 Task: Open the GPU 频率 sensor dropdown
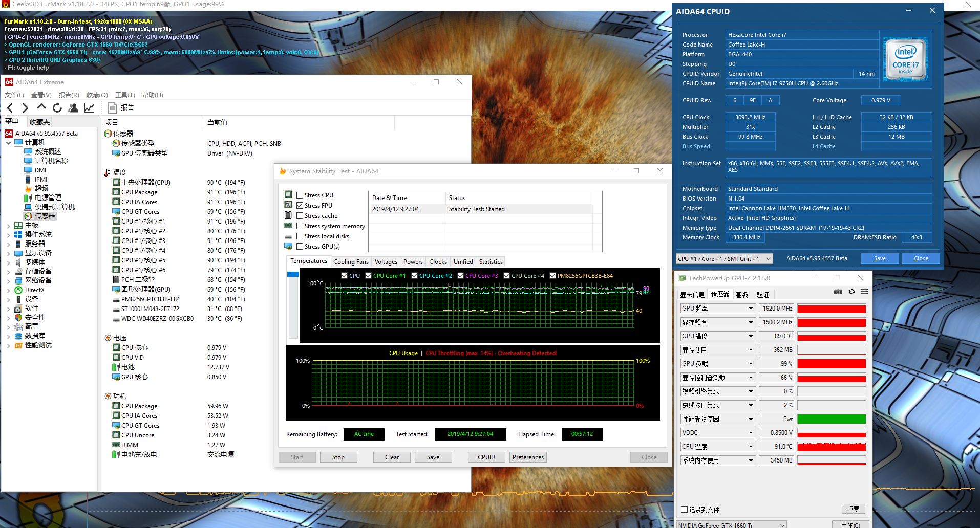(751, 309)
